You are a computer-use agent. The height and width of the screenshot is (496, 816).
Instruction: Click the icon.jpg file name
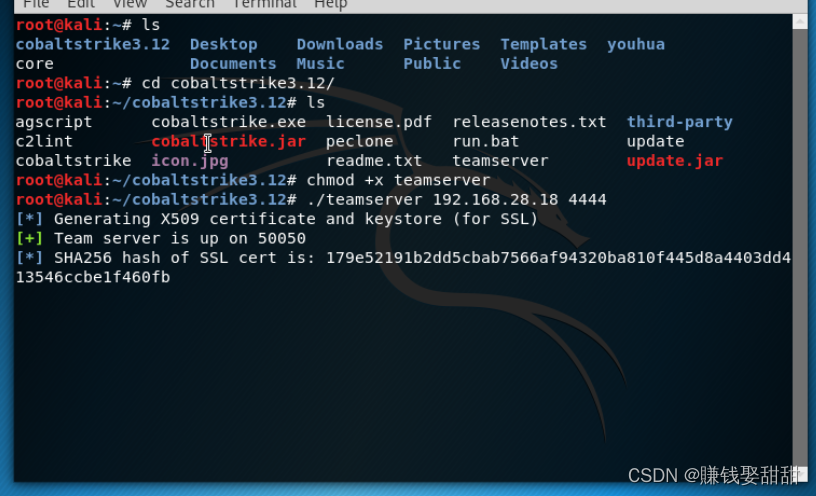pos(189,160)
